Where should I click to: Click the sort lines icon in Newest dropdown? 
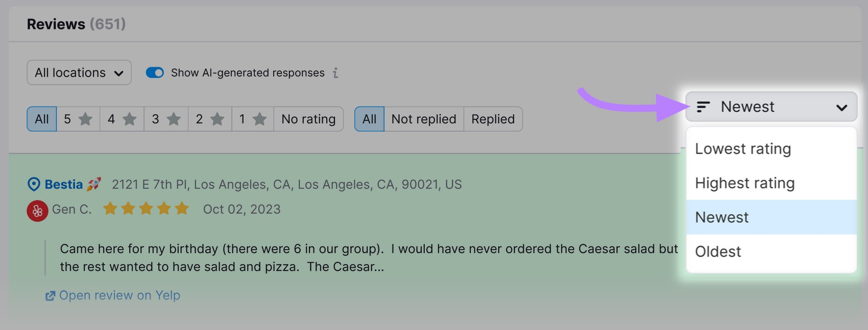pyautogui.click(x=705, y=107)
